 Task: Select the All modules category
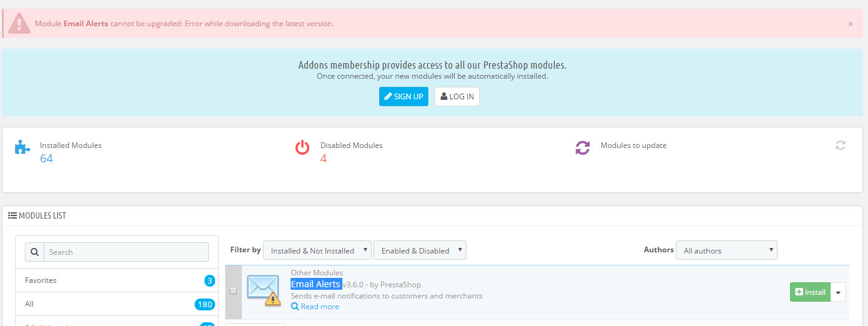(29, 304)
